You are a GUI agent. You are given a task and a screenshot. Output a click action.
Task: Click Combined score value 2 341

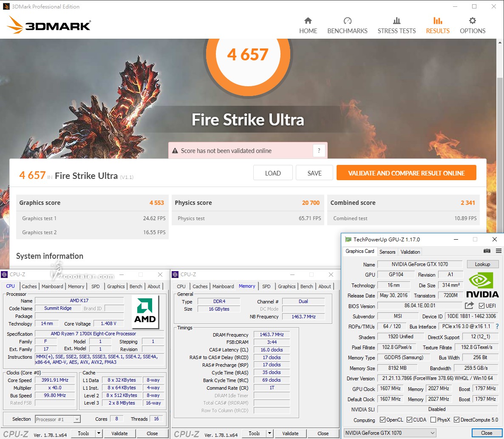tap(468, 203)
